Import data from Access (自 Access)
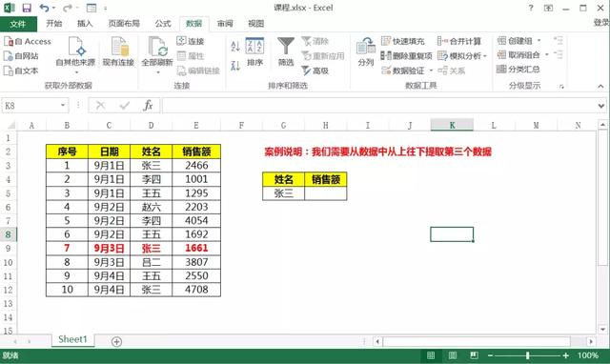The image size is (610, 364). (28, 41)
